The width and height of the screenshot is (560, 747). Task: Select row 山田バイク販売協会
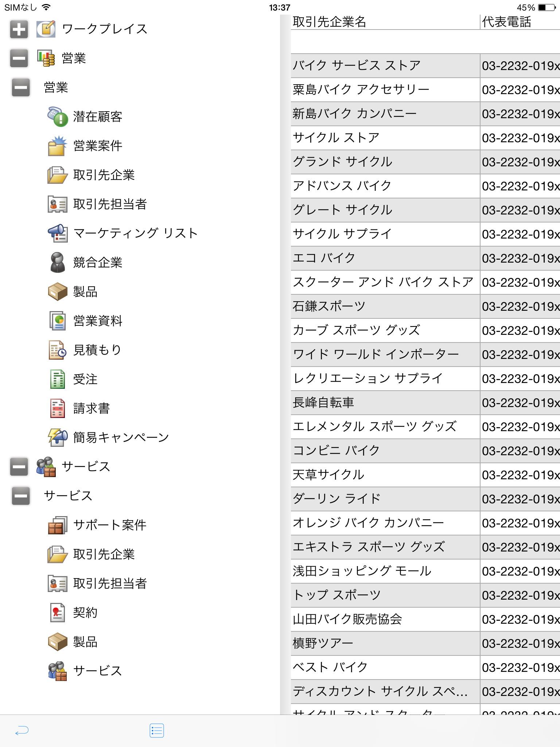(x=425, y=619)
